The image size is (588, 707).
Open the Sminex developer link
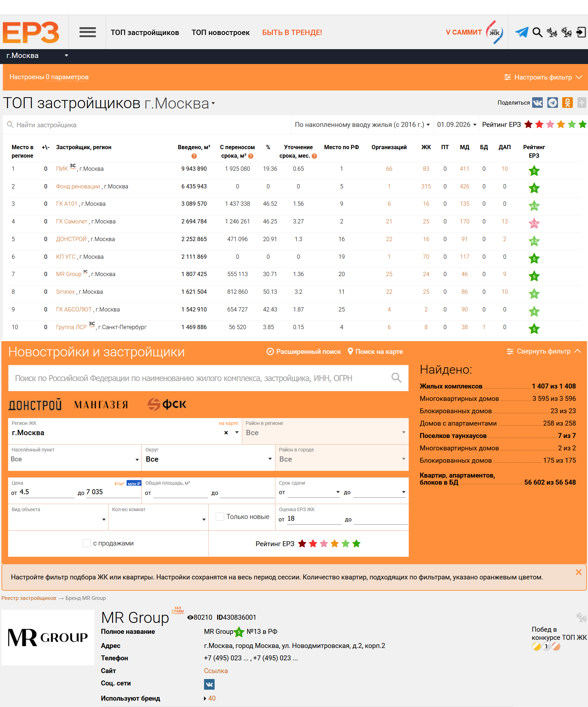pyautogui.click(x=65, y=292)
